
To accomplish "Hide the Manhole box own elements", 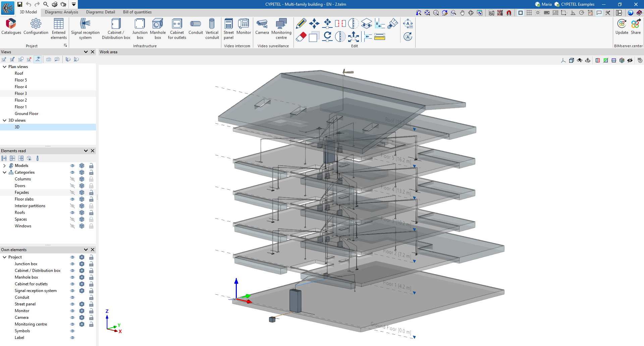I will coord(72,277).
